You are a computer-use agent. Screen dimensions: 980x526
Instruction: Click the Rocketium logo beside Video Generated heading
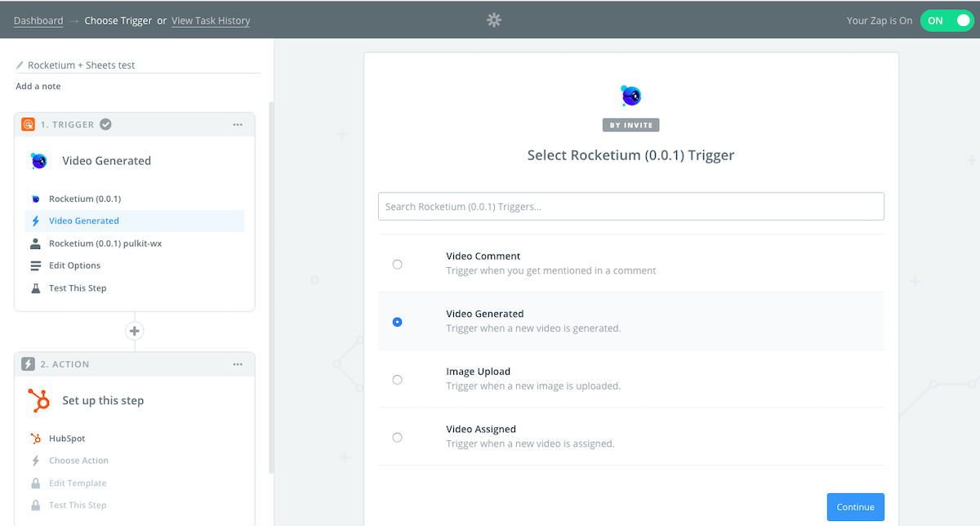(x=39, y=161)
